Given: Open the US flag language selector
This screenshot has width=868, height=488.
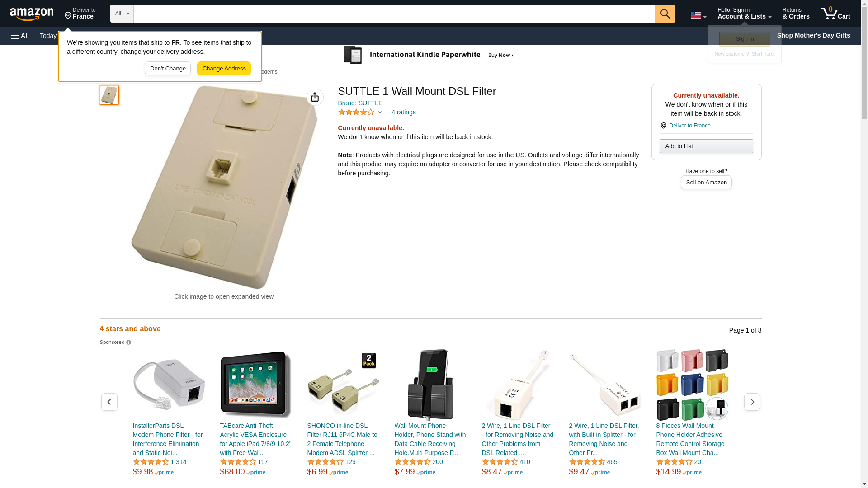Looking at the screenshot, I should (698, 15).
